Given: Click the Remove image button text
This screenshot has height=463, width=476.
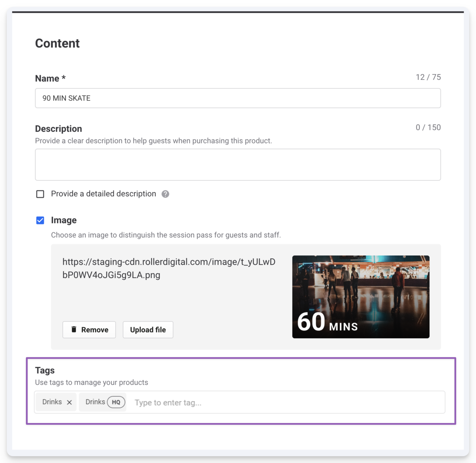Looking at the screenshot, I should click(95, 330).
